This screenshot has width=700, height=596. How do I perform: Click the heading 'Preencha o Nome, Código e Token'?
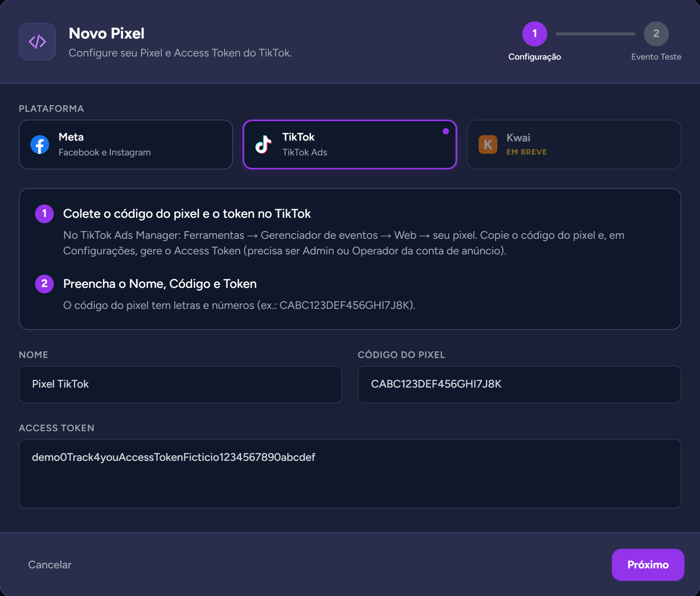[x=160, y=284]
